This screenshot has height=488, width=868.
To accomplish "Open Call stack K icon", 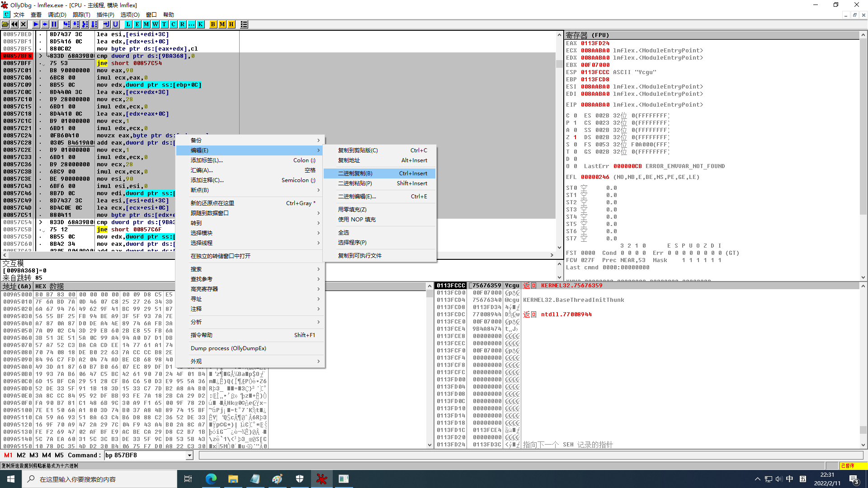I will (200, 24).
